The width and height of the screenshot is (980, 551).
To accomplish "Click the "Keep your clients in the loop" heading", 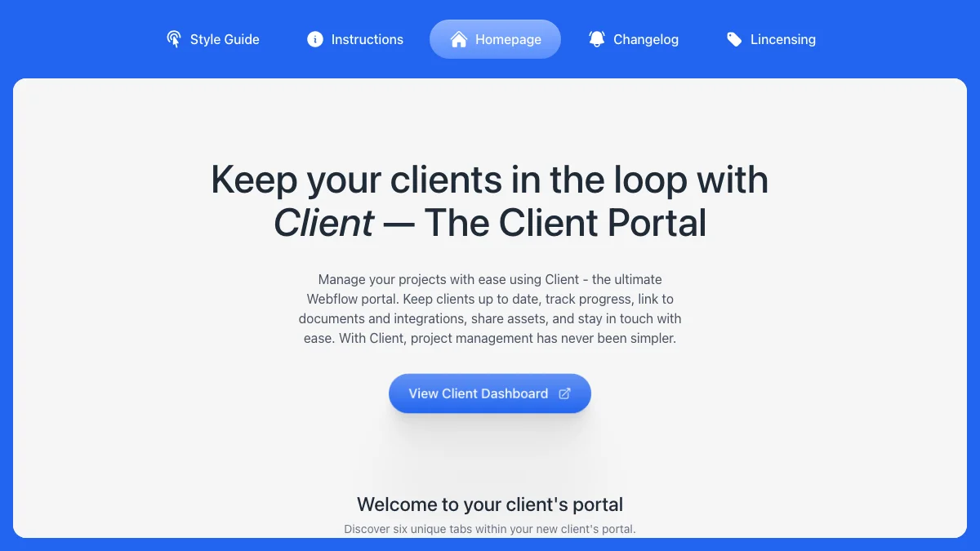I will (x=490, y=201).
